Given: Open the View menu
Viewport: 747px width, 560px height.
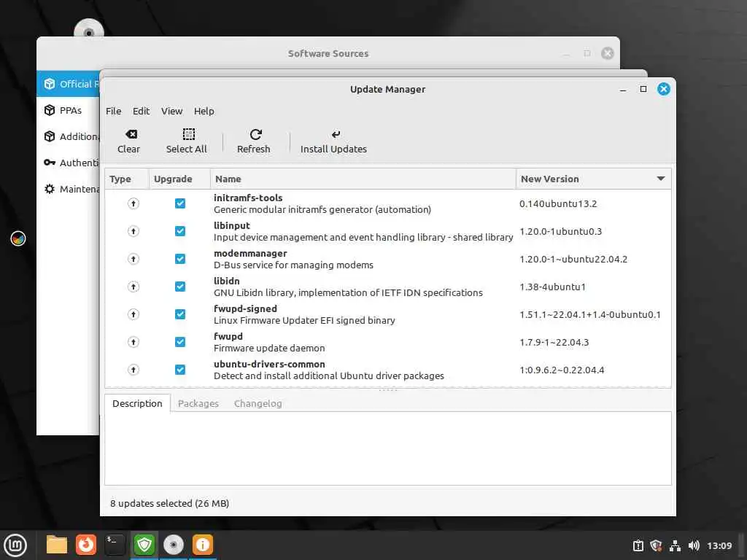Looking at the screenshot, I should tap(171, 111).
